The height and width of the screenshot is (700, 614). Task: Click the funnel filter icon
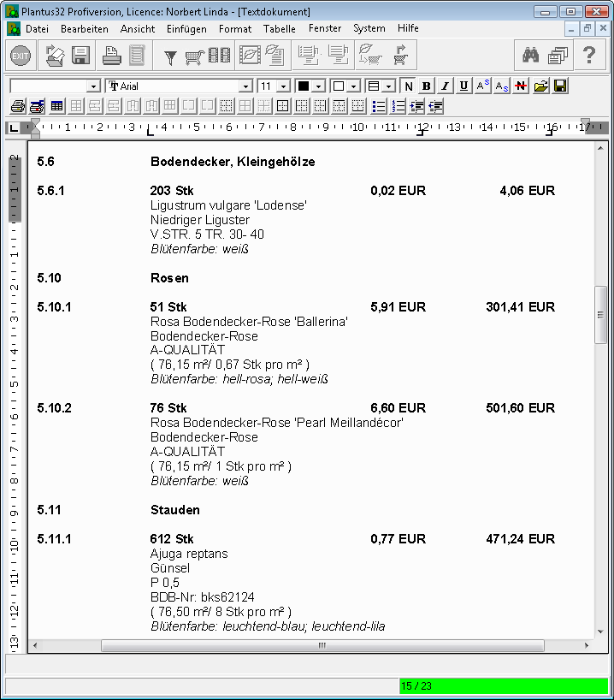(x=170, y=56)
